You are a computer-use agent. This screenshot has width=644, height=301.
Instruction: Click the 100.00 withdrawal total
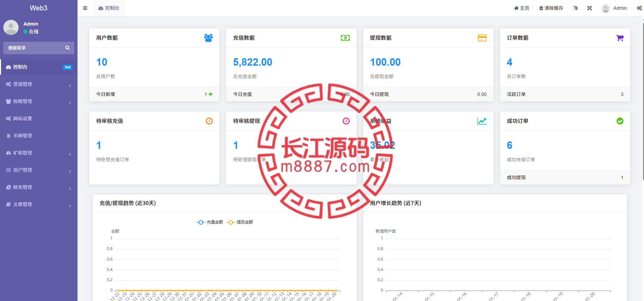pos(385,62)
